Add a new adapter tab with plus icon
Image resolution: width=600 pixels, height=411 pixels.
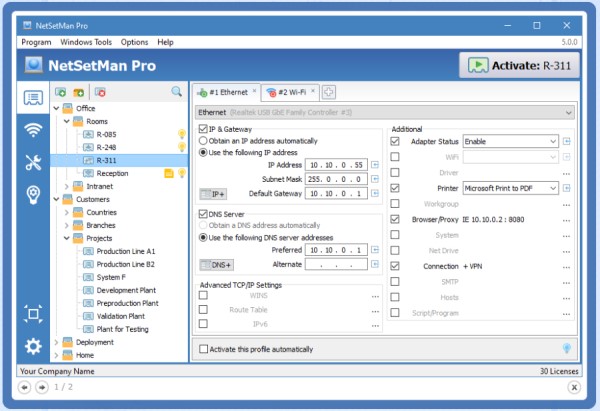coord(329,92)
